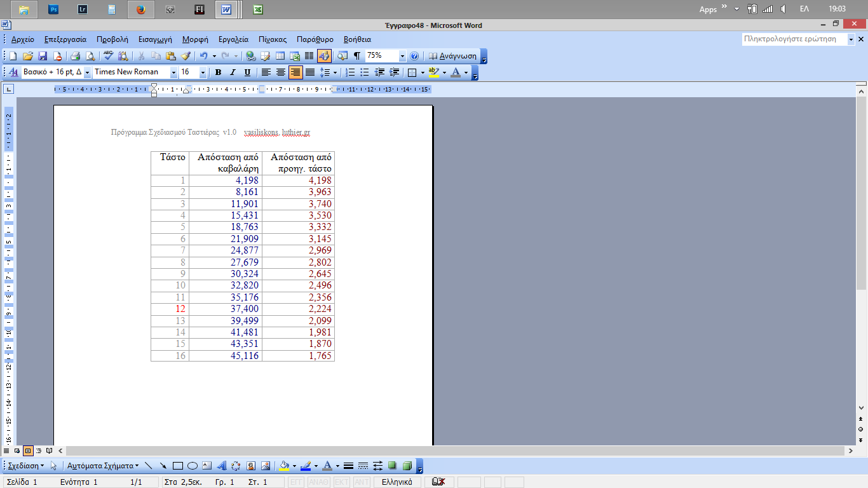This screenshot has height=488, width=868.
Task: Open the 75% zoom level dropdown
Action: pos(402,56)
